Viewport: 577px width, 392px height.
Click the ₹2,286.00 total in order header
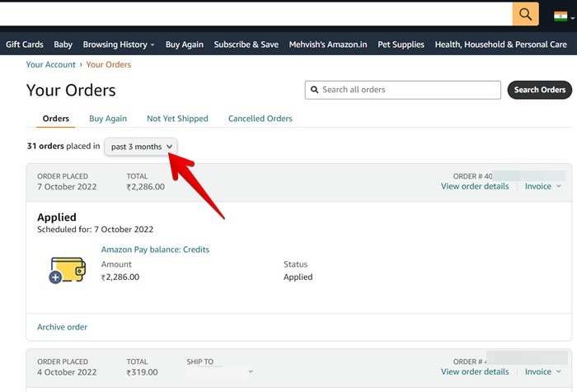(x=146, y=187)
